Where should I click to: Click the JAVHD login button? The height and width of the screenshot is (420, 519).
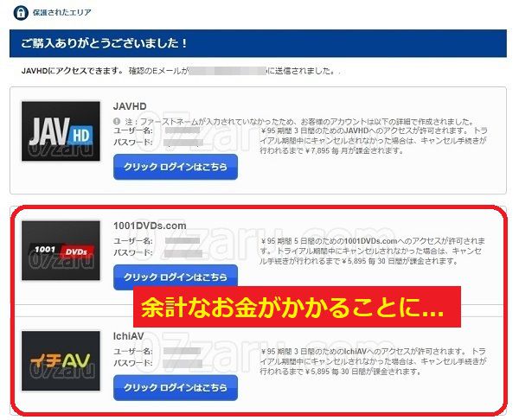pos(176,167)
